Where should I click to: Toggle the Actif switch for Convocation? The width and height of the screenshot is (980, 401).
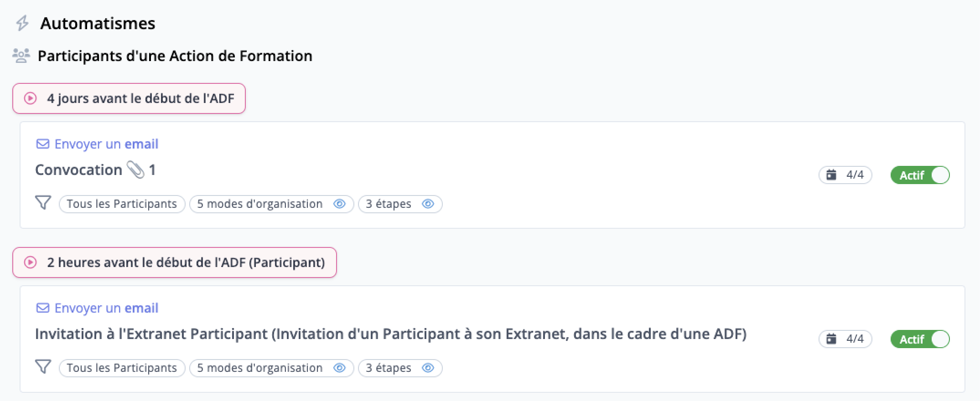coord(920,175)
